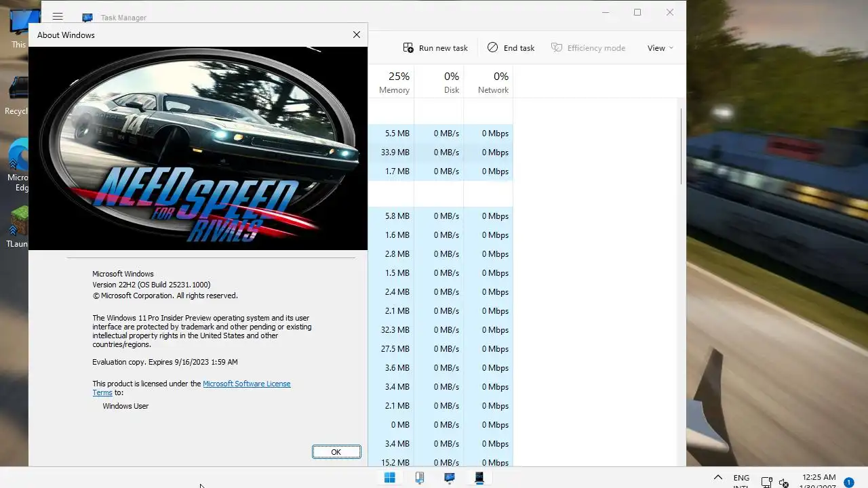Select the 5.8 MB memory cell
868x488 pixels.
pos(391,216)
